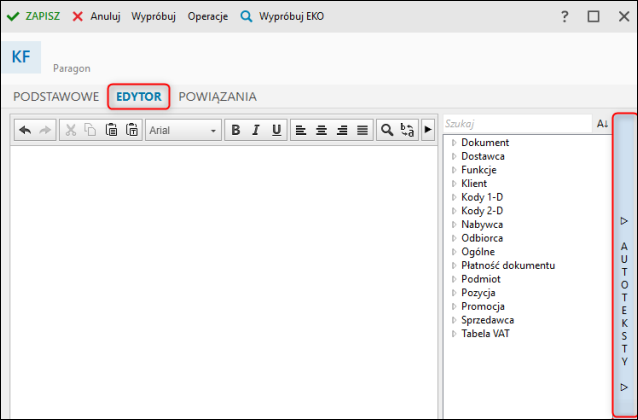Select Pozycja in autotext list
This screenshot has width=638, height=420.
coord(478,293)
